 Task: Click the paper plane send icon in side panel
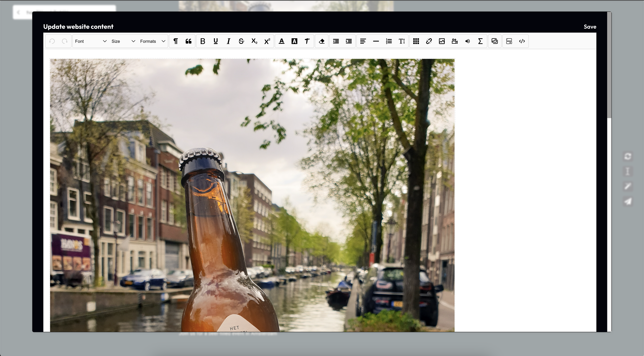(x=628, y=201)
